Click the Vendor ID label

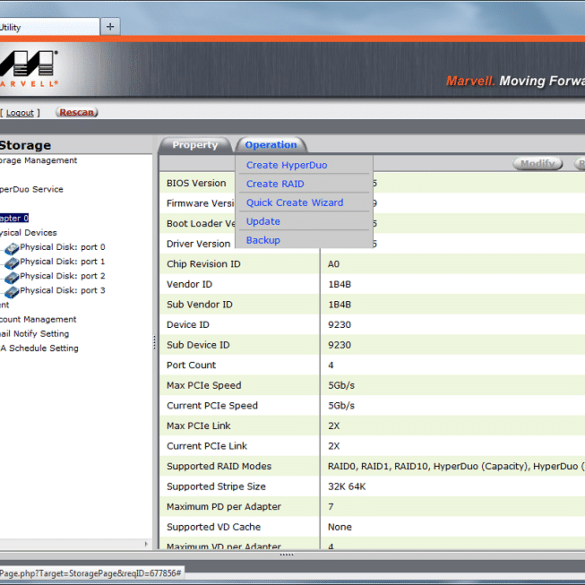[x=189, y=284]
